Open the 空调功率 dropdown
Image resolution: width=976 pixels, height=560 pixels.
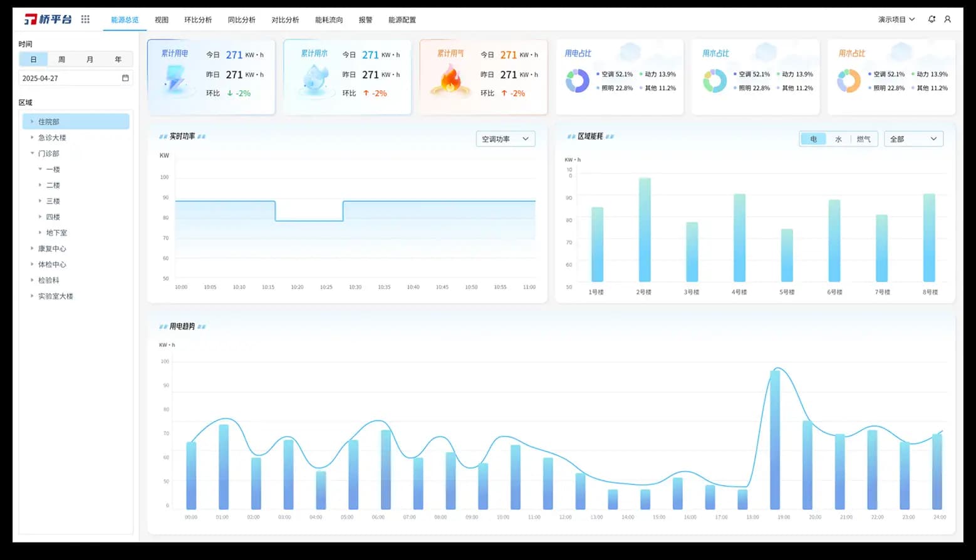click(506, 139)
